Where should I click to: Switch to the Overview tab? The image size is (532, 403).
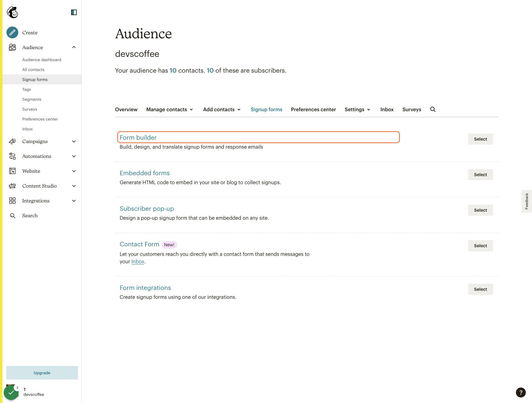tap(126, 109)
